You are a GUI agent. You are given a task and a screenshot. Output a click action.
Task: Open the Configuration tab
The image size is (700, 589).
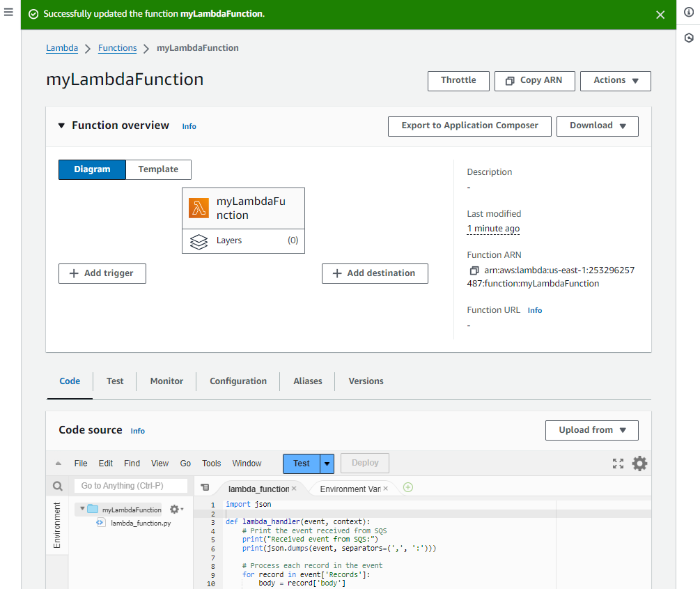[238, 381]
